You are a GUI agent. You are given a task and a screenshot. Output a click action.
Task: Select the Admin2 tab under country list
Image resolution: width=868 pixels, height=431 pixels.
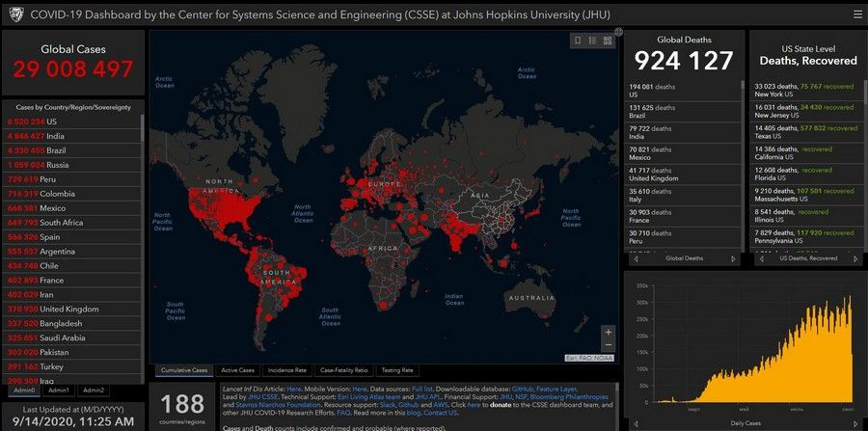click(x=94, y=390)
